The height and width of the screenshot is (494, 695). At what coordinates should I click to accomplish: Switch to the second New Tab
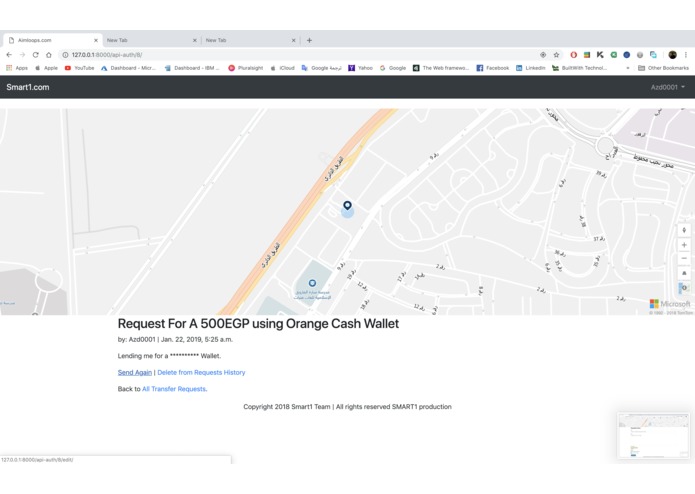[250, 40]
